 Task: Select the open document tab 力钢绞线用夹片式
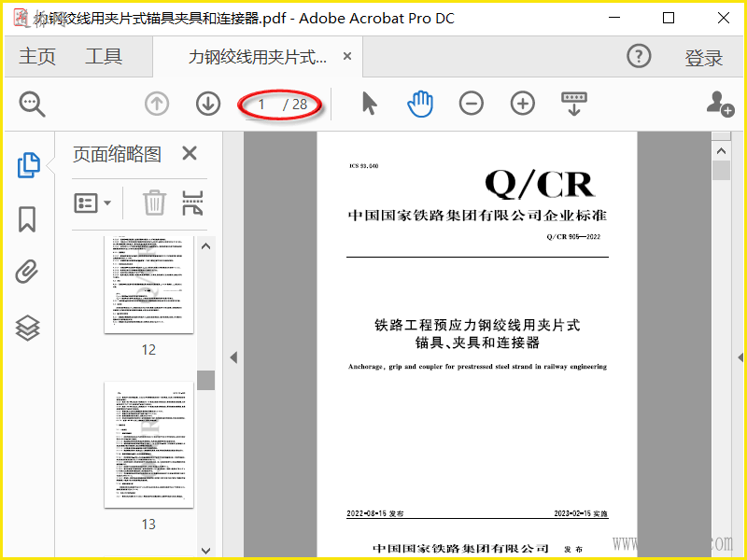tap(258, 57)
